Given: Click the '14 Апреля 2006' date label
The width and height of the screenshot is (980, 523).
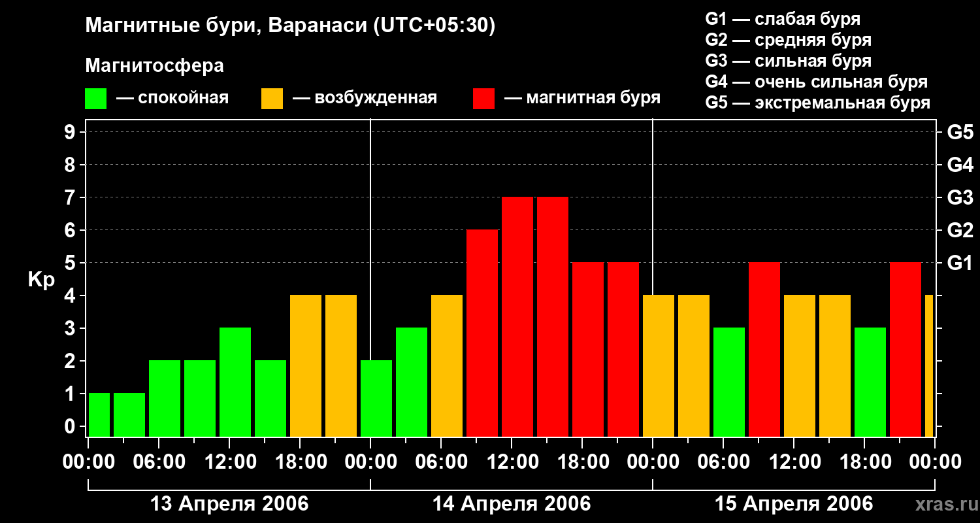Looking at the screenshot, I should (x=512, y=504).
